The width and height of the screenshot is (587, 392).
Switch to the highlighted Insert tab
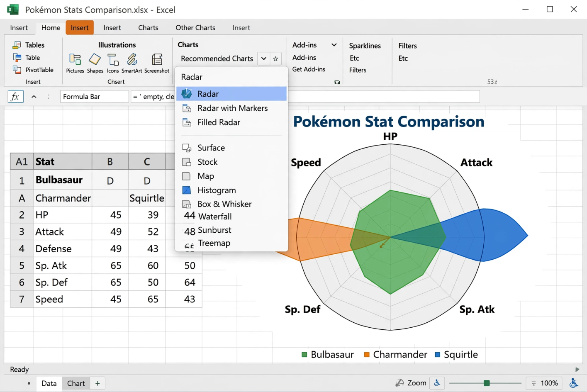click(x=80, y=28)
